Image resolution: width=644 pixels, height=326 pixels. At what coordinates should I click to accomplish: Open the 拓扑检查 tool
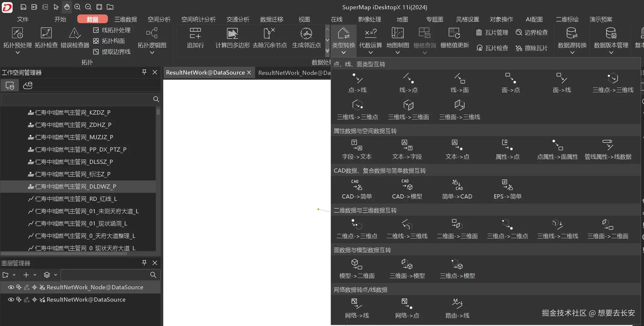click(x=46, y=37)
